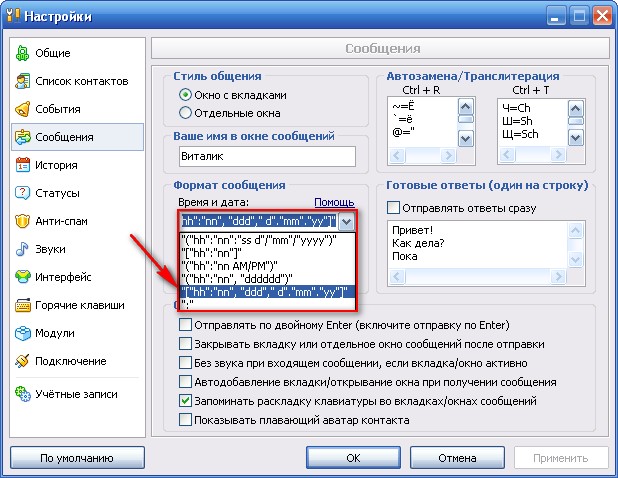Click the Список контактов icon

coord(22,81)
